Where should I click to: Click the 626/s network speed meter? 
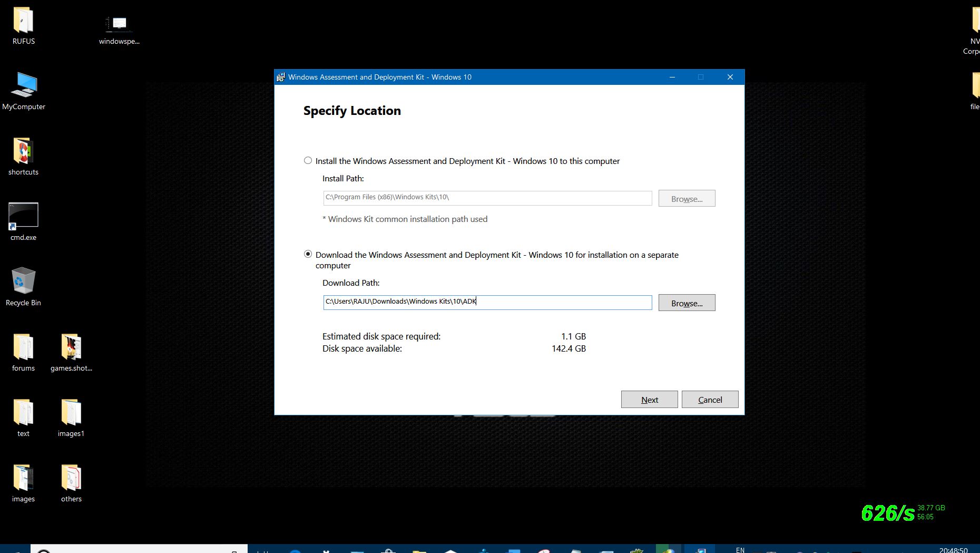point(888,511)
